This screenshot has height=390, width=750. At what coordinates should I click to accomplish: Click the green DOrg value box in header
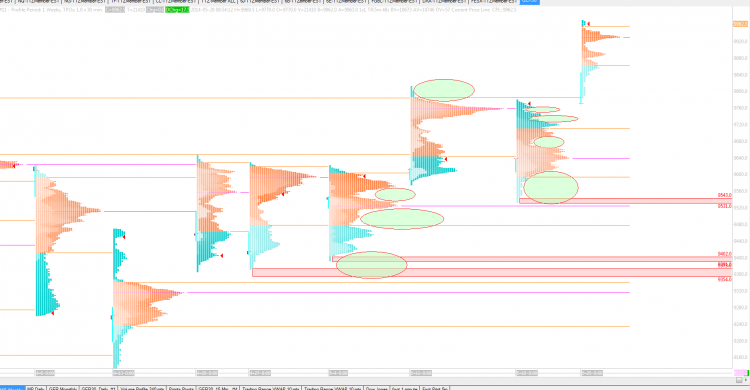point(177,10)
